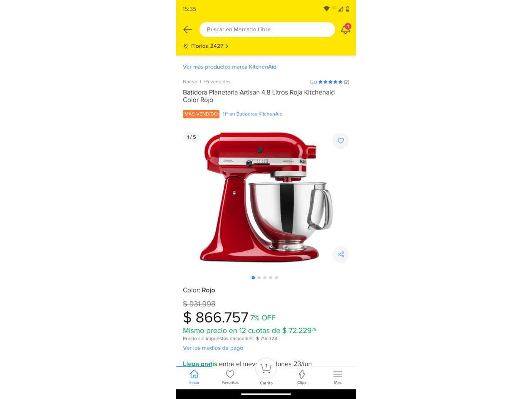Open Clips lightning icon
Screen dimensions: 532x399
pyautogui.click(x=302, y=377)
